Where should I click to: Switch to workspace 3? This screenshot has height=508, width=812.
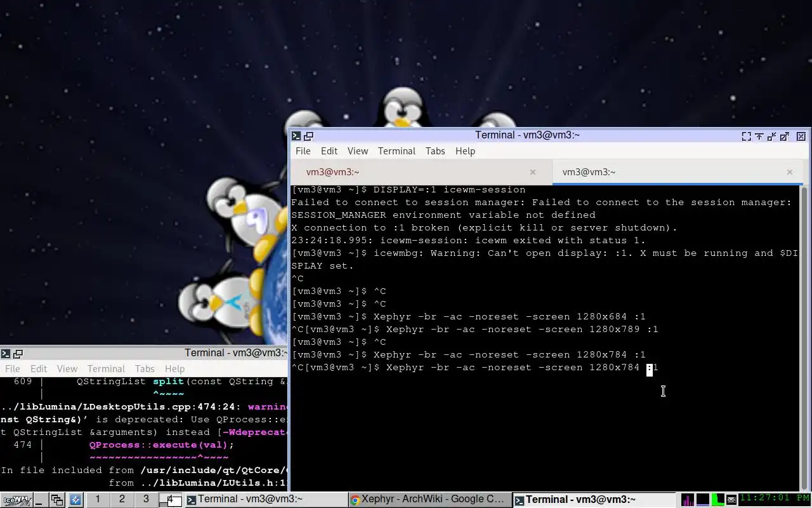146,499
